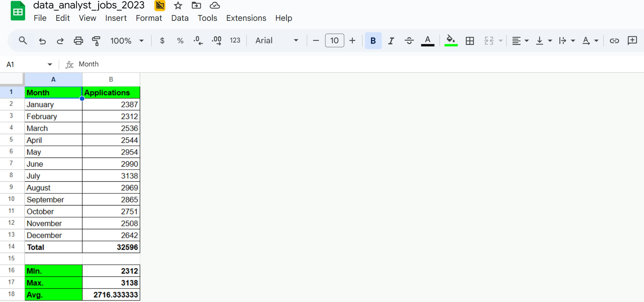Open horizontal align dropdown
Screen dimensions: 644x302
pos(520,41)
